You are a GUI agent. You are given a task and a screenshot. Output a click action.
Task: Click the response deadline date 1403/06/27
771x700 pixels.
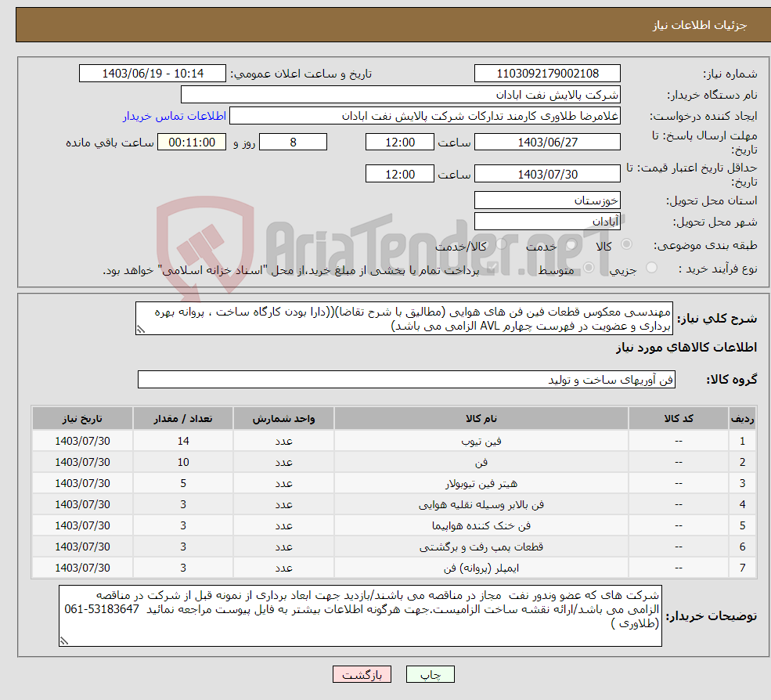click(x=547, y=143)
